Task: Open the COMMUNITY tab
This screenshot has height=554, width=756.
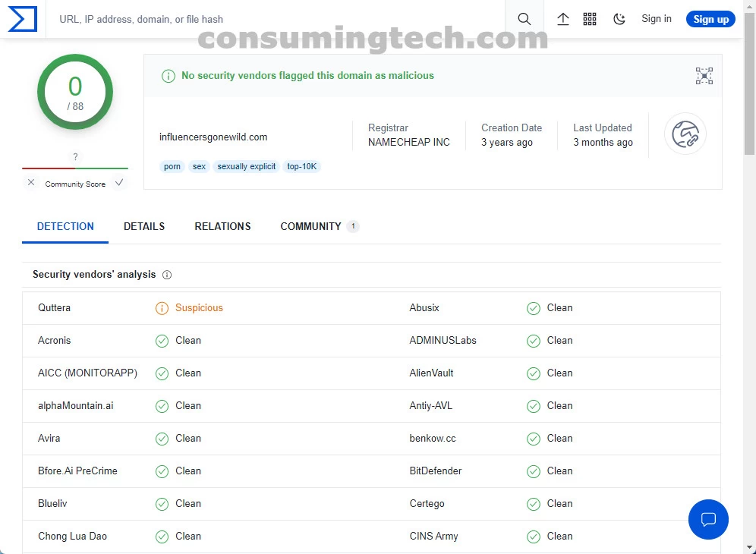Action: (x=320, y=227)
